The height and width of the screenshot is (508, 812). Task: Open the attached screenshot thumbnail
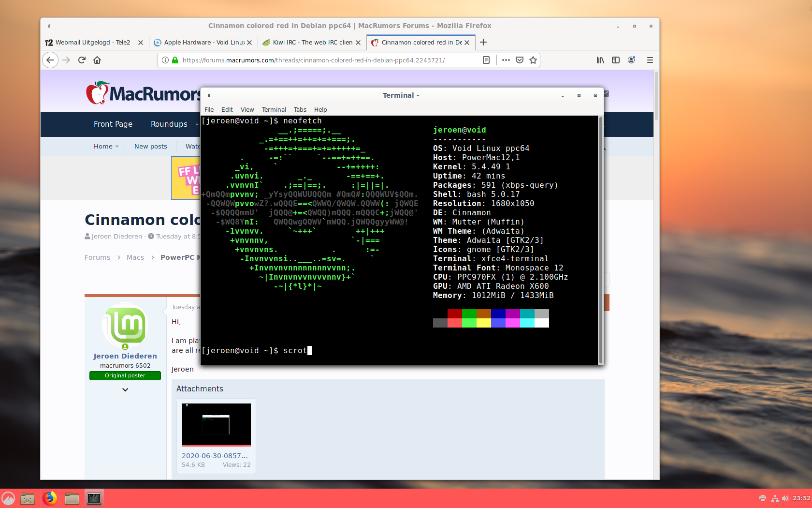click(216, 425)
